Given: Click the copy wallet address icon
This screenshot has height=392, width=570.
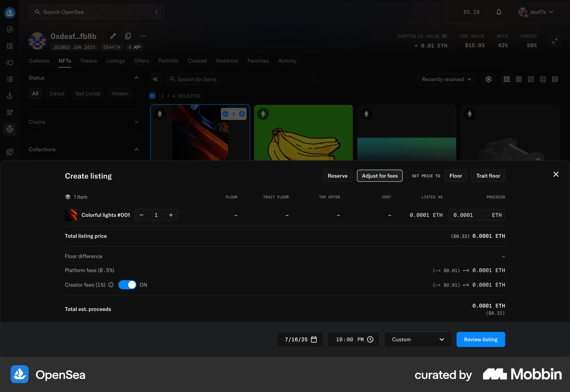Looking at the screenshot, I should click(x=128, y=36).
